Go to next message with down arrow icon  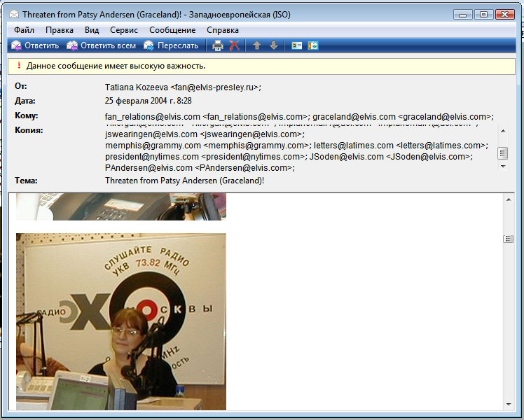[274, 45]
